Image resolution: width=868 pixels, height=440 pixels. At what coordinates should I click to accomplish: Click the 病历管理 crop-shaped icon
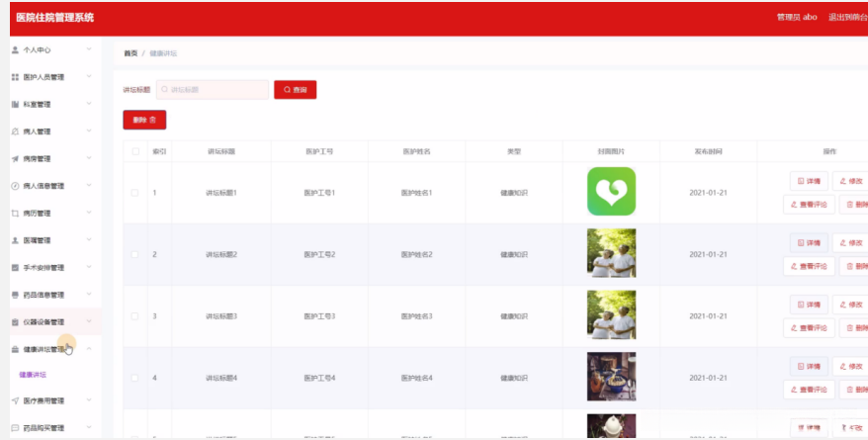15,214
